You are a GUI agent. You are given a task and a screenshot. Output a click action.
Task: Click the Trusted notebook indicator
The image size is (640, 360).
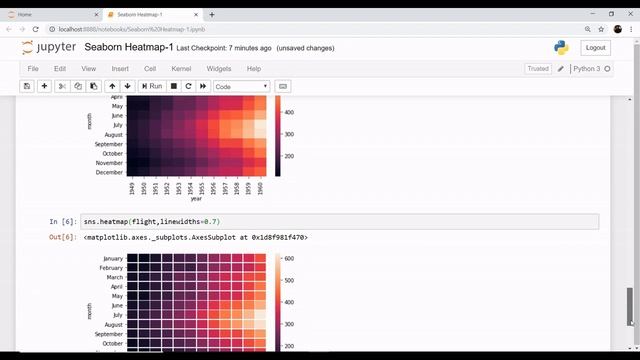coord(538,69)
